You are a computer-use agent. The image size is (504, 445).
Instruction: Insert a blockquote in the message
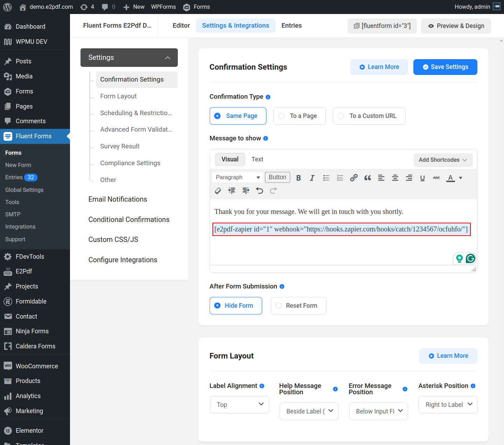click(x=367, y=178)
